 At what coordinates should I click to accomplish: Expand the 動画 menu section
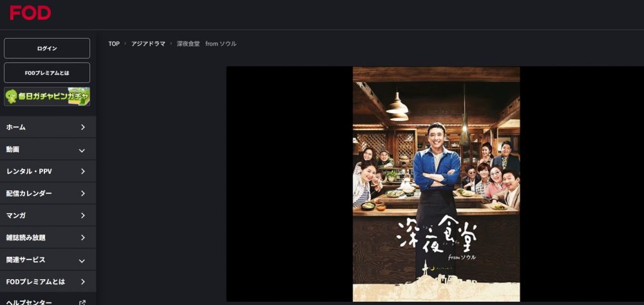[x=48, y=149]
